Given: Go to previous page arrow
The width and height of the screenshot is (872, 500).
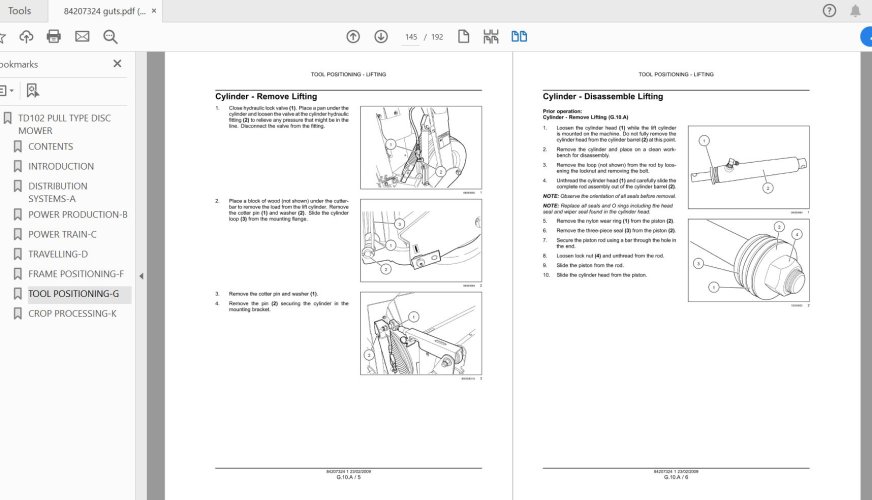Looking at the screenshot, I should tap(353, 37).
